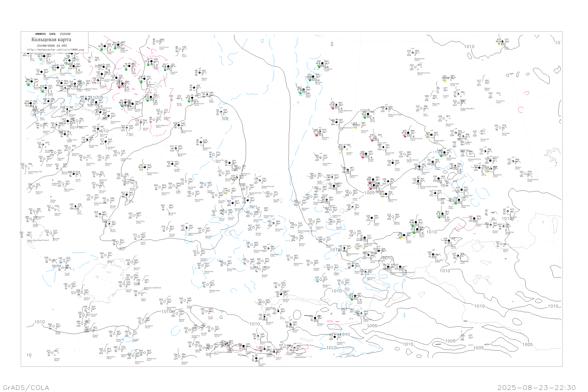Click the red square at Глазов station
The height and width of the screenshot is (392, 588).
pos(119,87)
